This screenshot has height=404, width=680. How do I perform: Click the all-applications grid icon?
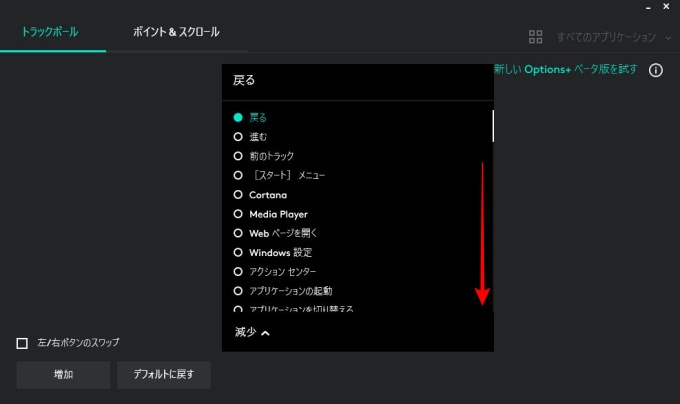tap(536, 37)
